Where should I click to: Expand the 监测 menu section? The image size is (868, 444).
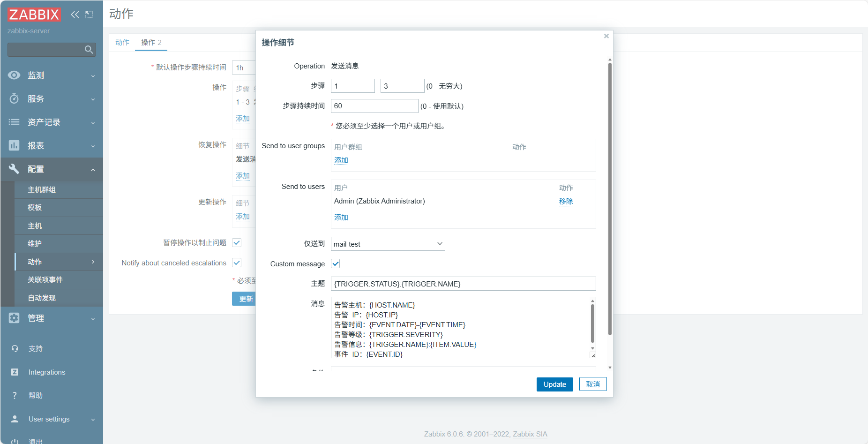tap(93, 75)
